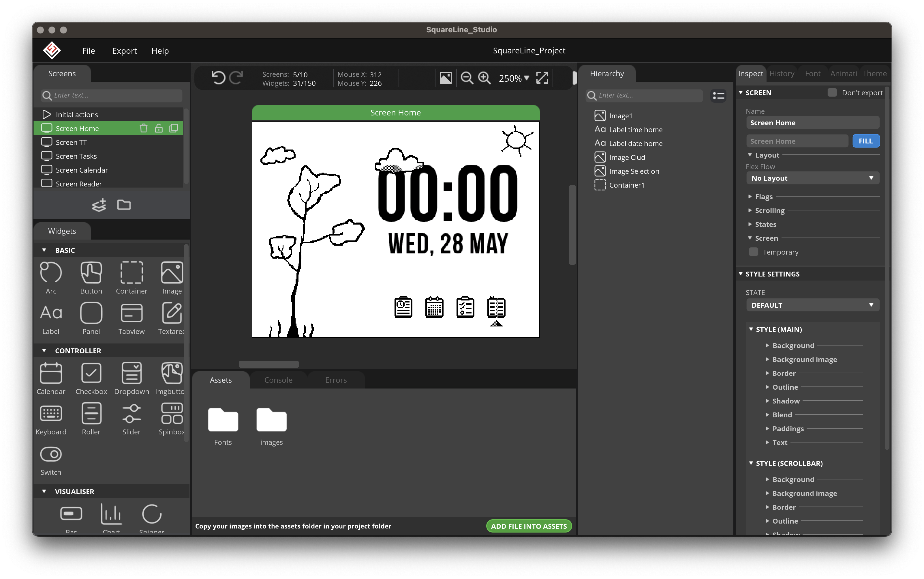Image resolution: width=924 pixels, height=579 pixels.
Task: Click the Hierarchy search field
Action: pos(644,95)
